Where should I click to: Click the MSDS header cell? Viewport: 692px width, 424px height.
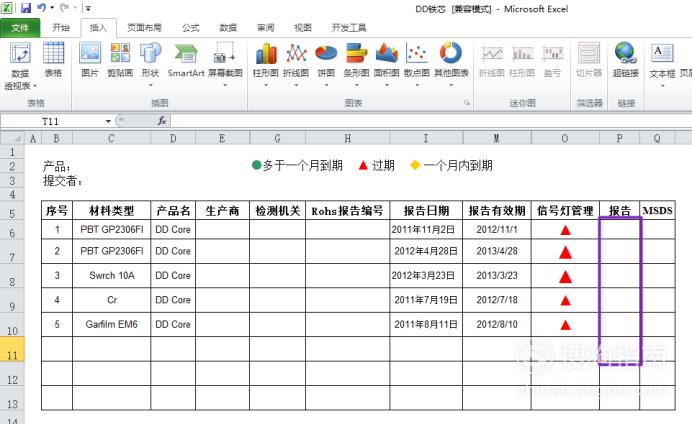[x=657, y=210]
